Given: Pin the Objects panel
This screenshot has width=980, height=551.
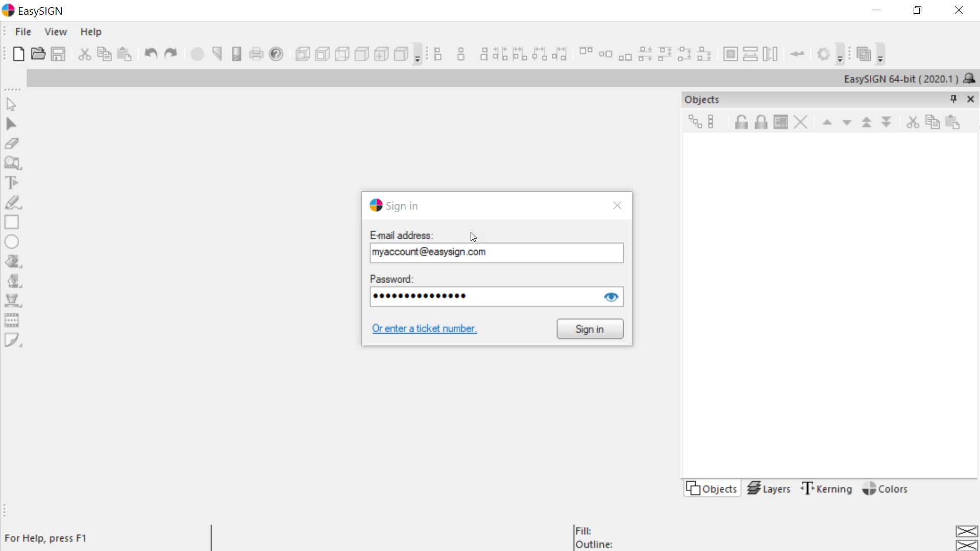Looking at the screenshot, I should pos(953,99).
